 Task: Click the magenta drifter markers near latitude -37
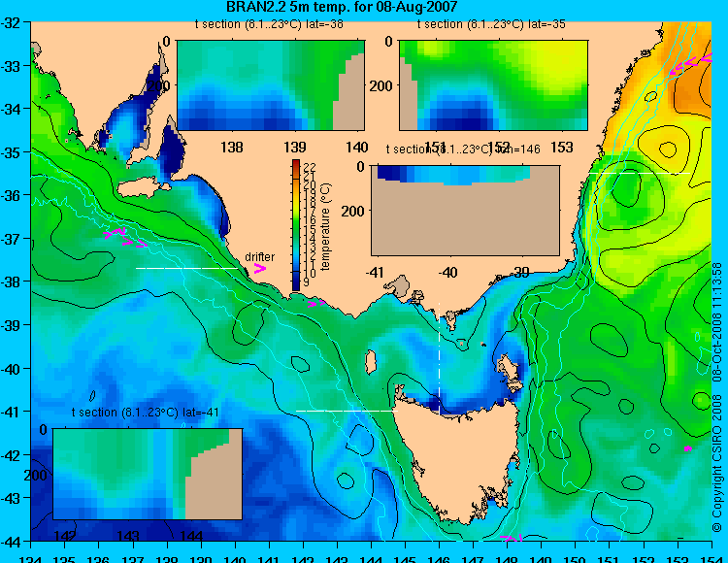point(125,237)
